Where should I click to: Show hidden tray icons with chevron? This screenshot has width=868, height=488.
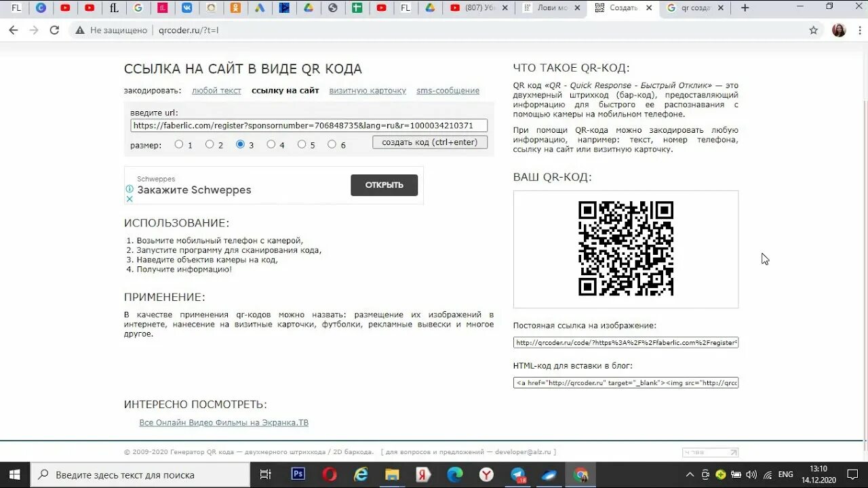(690, 474)
